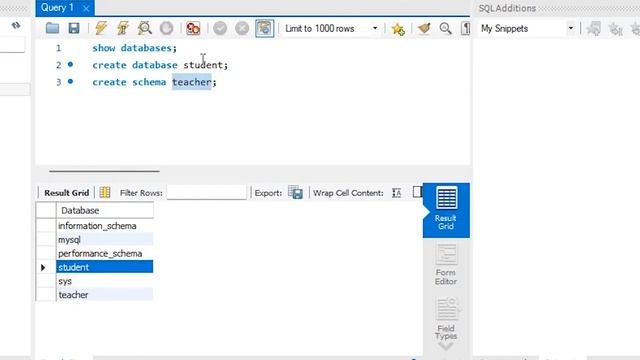This screenshot has width=640, height=360.
Task: Export the recordset with the Export icon
Action: [x=295, y=192]
